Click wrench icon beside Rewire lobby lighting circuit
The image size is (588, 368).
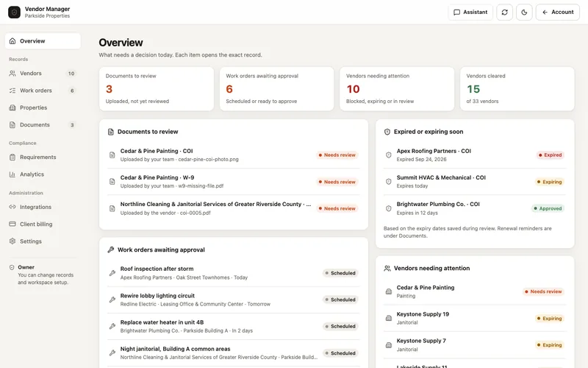coord(112,300)
